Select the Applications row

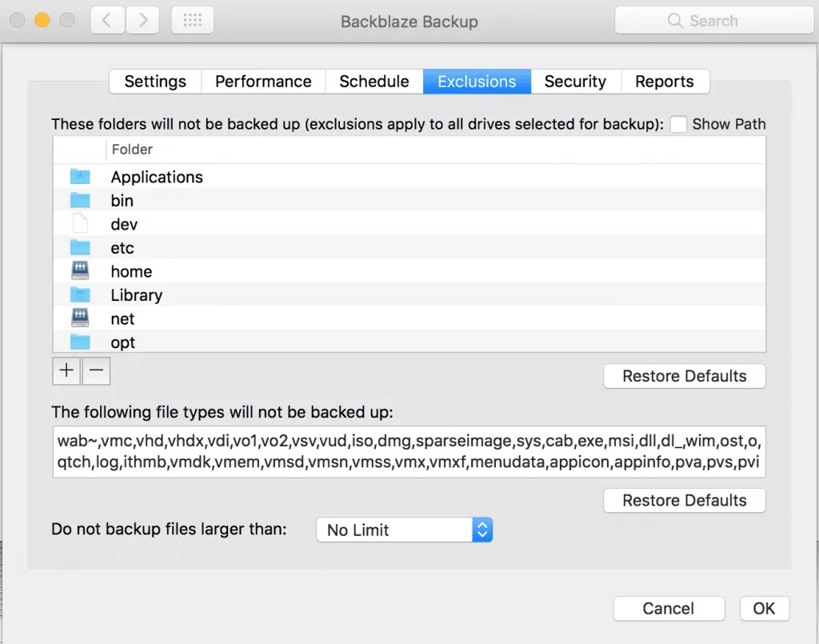tap(409, 177)
